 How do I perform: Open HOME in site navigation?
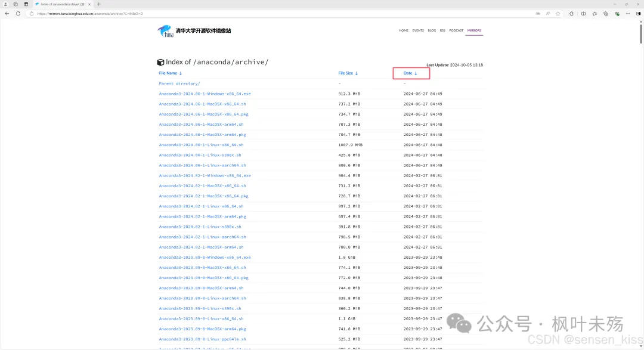403,30
